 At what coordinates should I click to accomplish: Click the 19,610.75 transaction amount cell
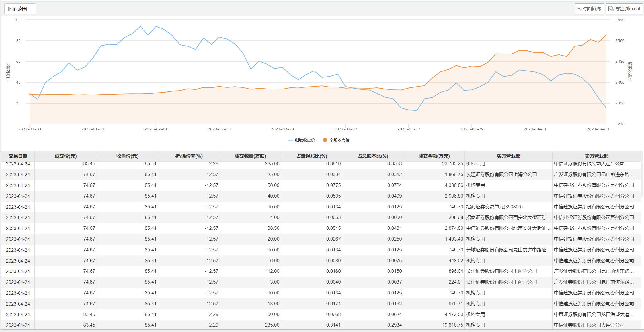coord(452,325)
